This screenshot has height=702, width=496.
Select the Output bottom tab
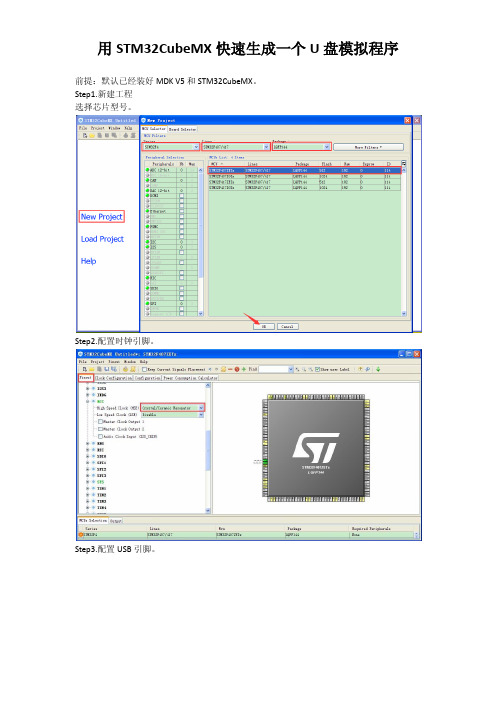click(x=116, y=521)
